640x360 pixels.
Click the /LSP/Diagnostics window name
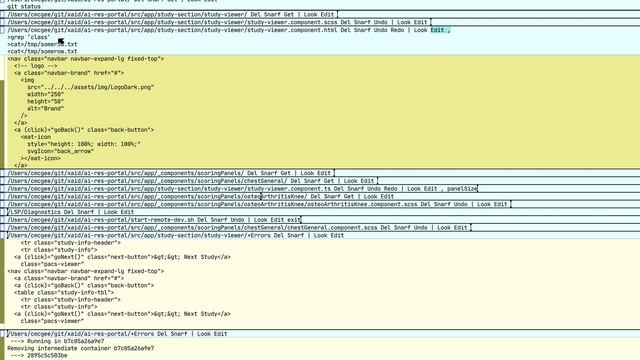click(34, 212)
